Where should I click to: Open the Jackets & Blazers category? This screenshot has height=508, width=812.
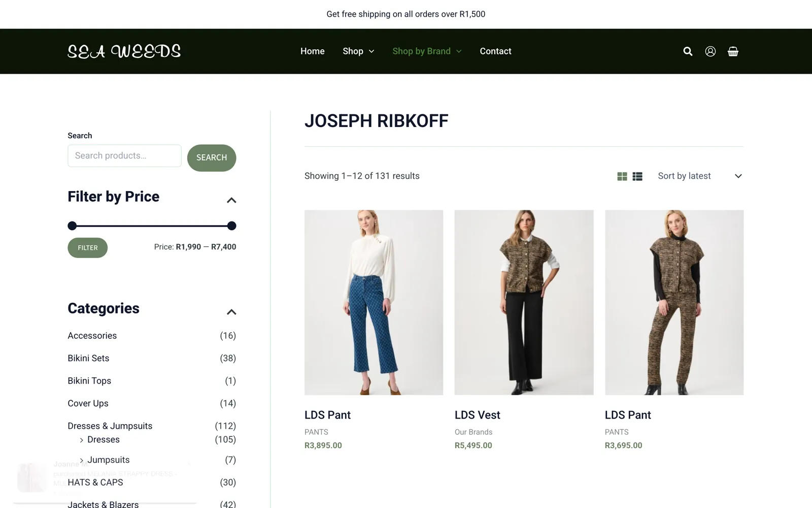point(103,504)
